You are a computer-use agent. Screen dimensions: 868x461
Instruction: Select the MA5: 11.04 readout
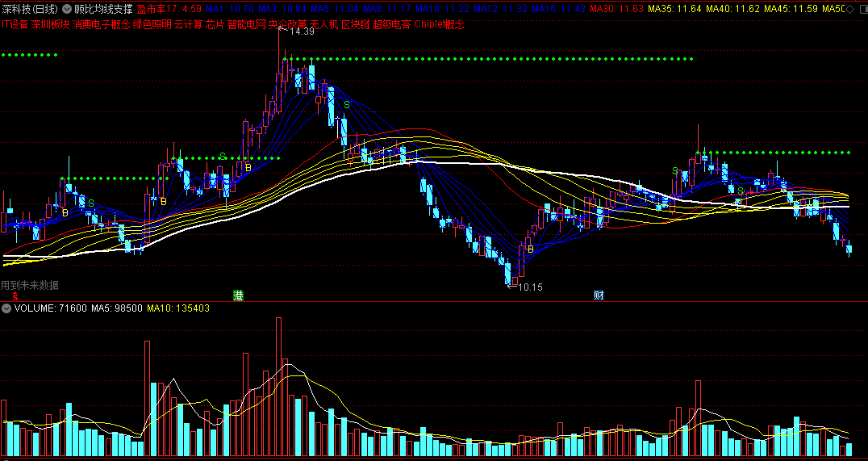pos(335,9)
